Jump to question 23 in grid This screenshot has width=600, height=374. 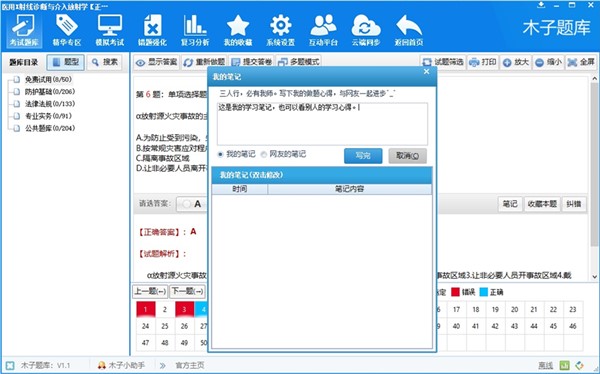pos(573,309)
